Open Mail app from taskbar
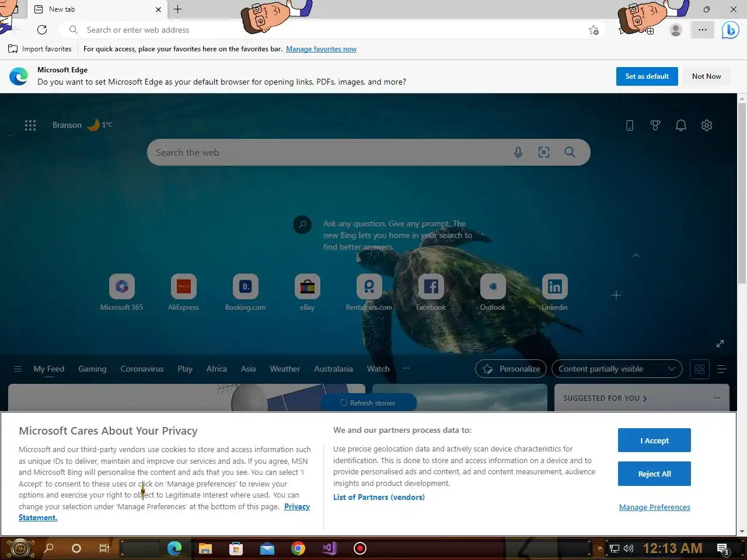 [x=267, y=548]
